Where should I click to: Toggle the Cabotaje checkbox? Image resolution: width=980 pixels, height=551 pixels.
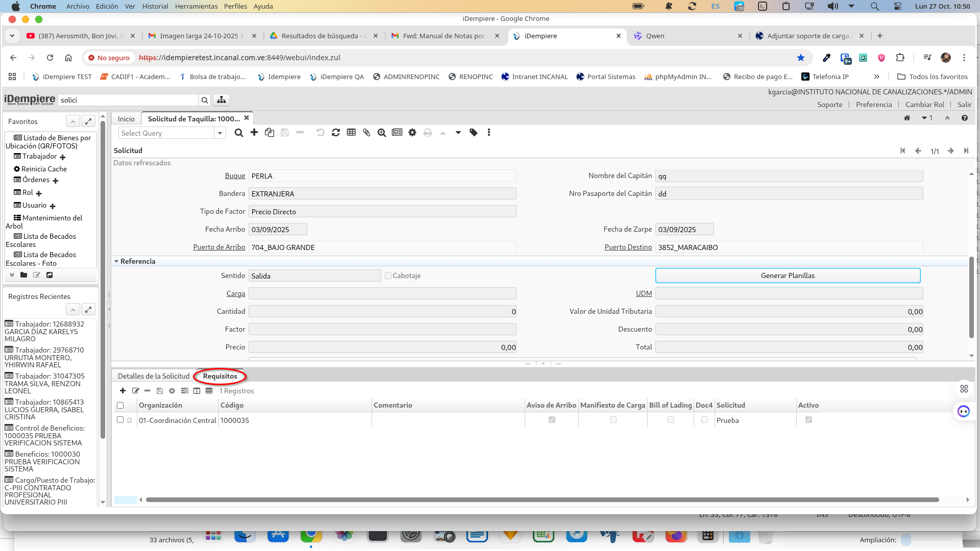coord(388,275)
